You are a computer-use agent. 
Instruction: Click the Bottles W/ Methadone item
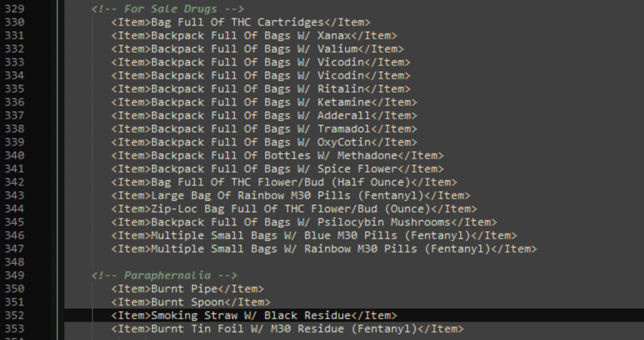[x=277, y=155]
